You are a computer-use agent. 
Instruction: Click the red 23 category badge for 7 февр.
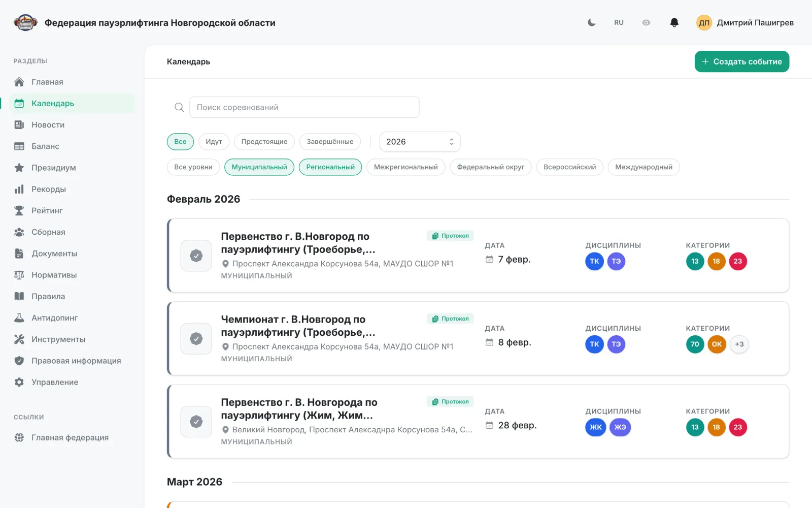(737, 261)
